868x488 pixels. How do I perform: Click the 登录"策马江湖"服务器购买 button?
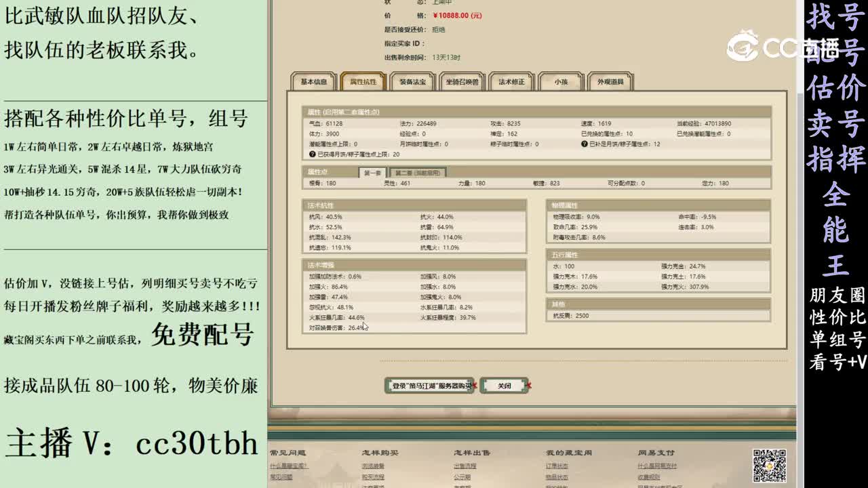click(x=430, y=386)
